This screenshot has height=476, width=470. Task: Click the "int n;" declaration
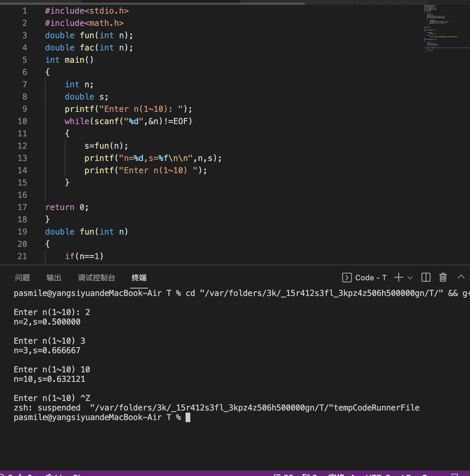(79, 85)
